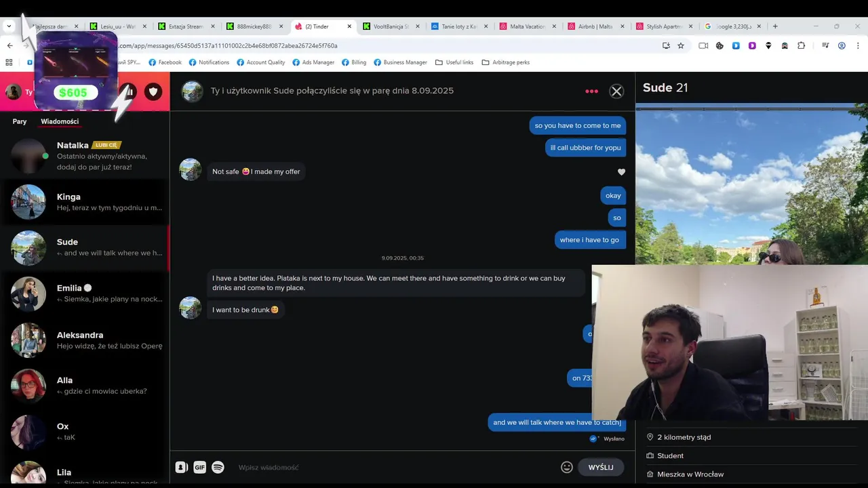The height and width of the screenshot is (488, 868).
Task: Open Kinga's conversation in the list
Action: (x=85, y=202)
